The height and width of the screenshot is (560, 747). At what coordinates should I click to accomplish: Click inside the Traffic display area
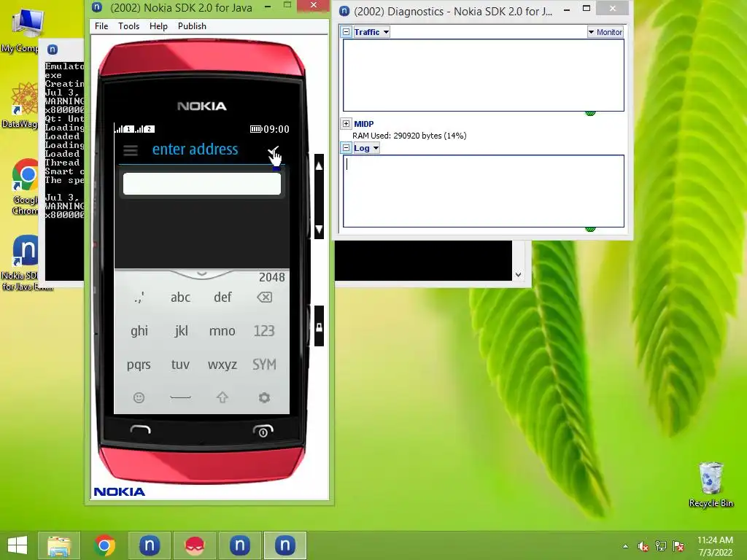pyautogui.click(x=484, y=75)
